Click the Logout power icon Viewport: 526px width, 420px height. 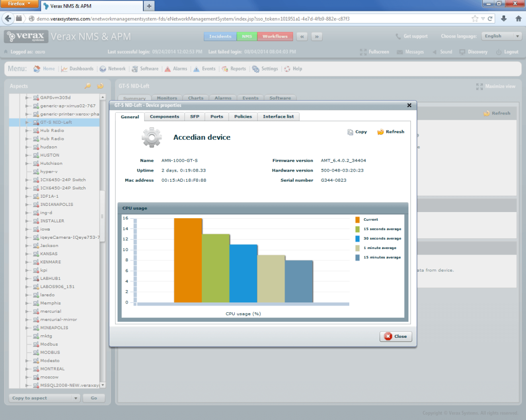tap(499, 52)
